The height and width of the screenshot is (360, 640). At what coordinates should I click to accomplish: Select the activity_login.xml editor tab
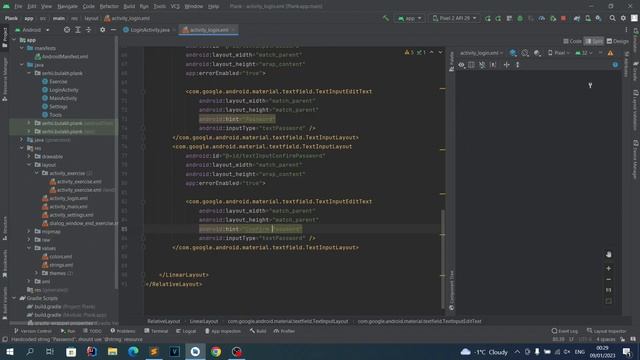(x=208, y=30)
